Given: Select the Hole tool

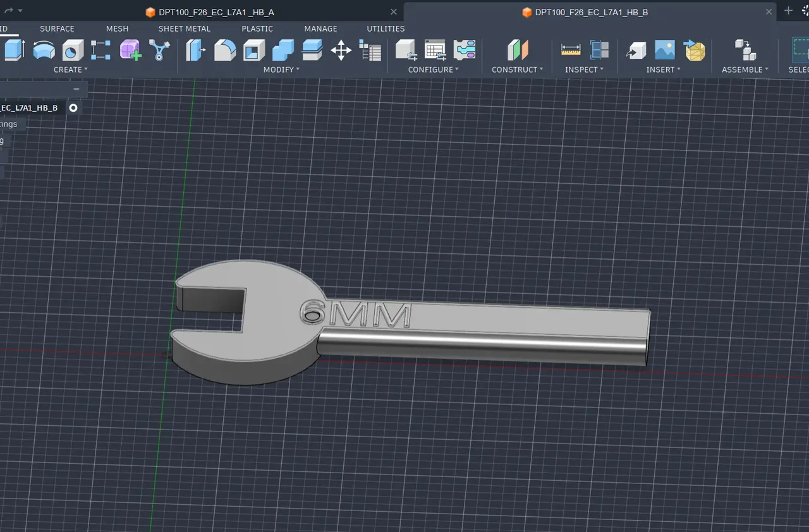Looking at the screenshot, I should (x=73, y=50).
